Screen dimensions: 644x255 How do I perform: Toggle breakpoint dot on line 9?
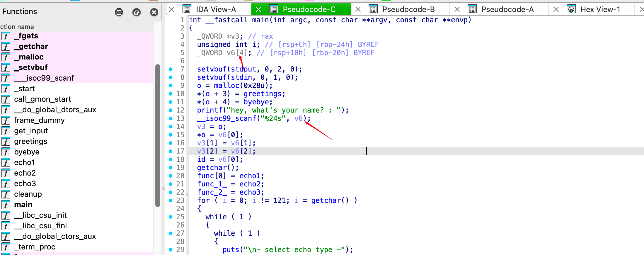tap(171, 86)
